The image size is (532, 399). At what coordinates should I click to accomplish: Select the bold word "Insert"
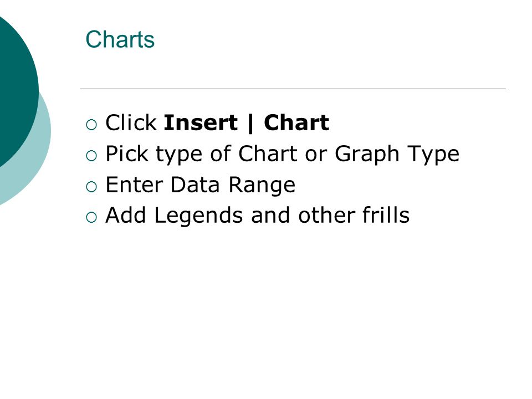[201, 122]
